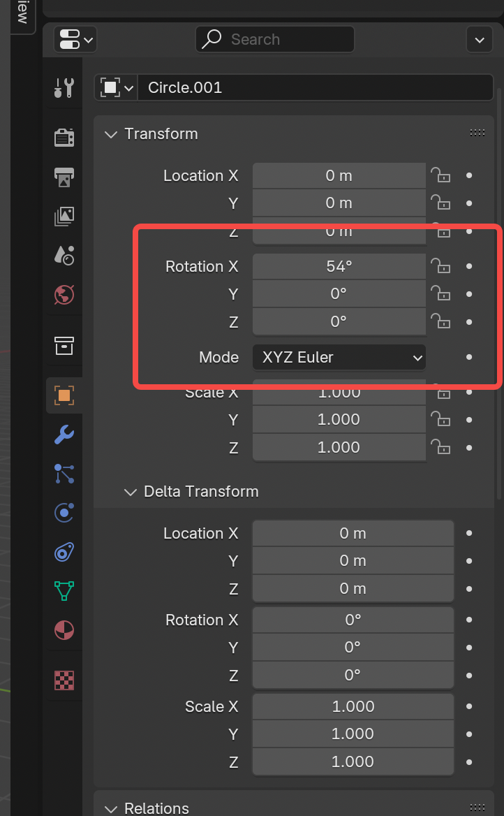Toggle lock on Location X
Viewport: 504px width, 816px height.
coord(440,175)
